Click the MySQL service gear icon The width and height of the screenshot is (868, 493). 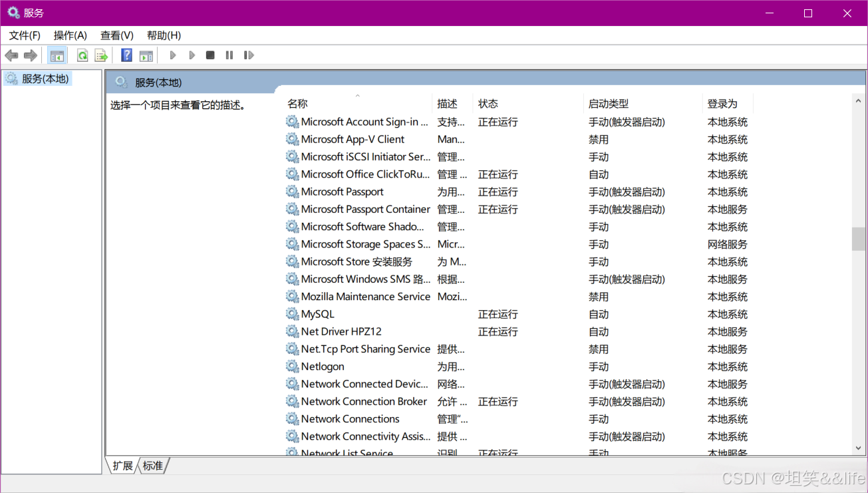coord(292,314)
